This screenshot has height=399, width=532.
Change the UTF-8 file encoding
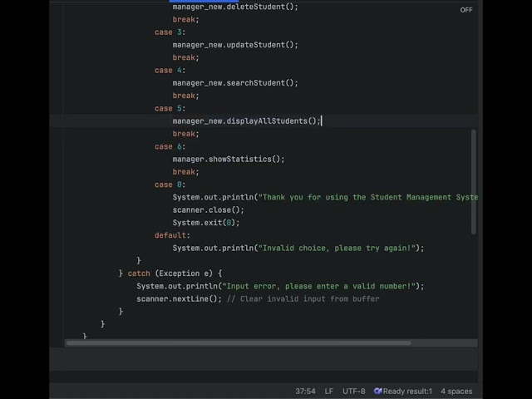pyautogui.click(x=354, y=392)
